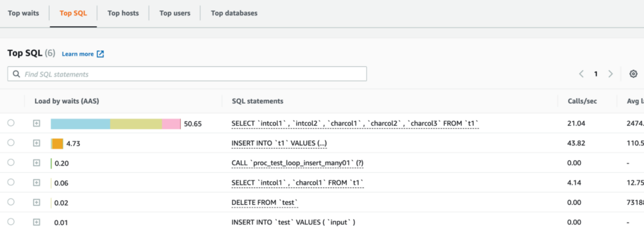644x228 pixels.
Task: Open the Learn more link
Action: point(77,54)
